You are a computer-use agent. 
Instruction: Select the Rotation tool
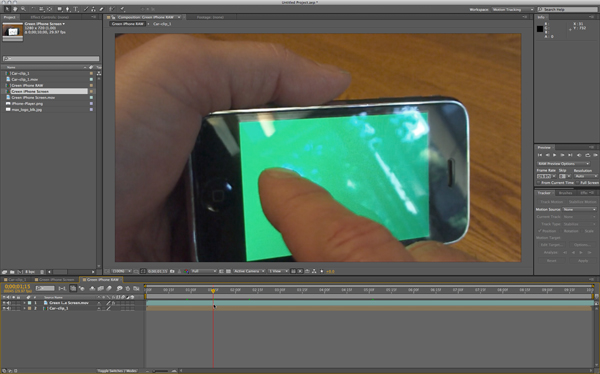(33, 9)
